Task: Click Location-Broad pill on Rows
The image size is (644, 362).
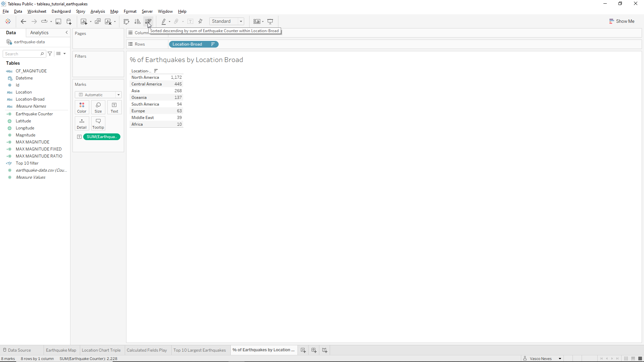Action: point(194,44)
